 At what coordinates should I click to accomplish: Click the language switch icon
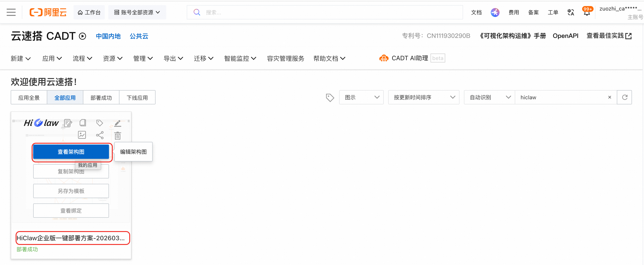coord(571,12)
